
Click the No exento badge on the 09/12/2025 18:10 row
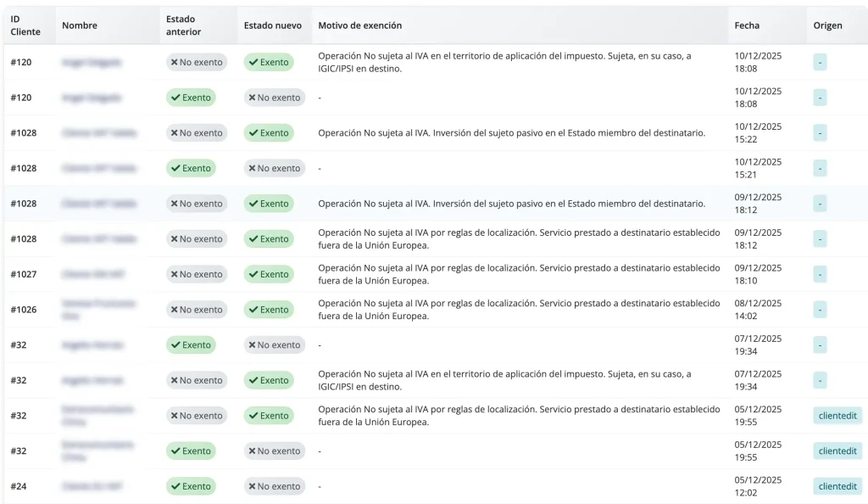pos(197,274)
